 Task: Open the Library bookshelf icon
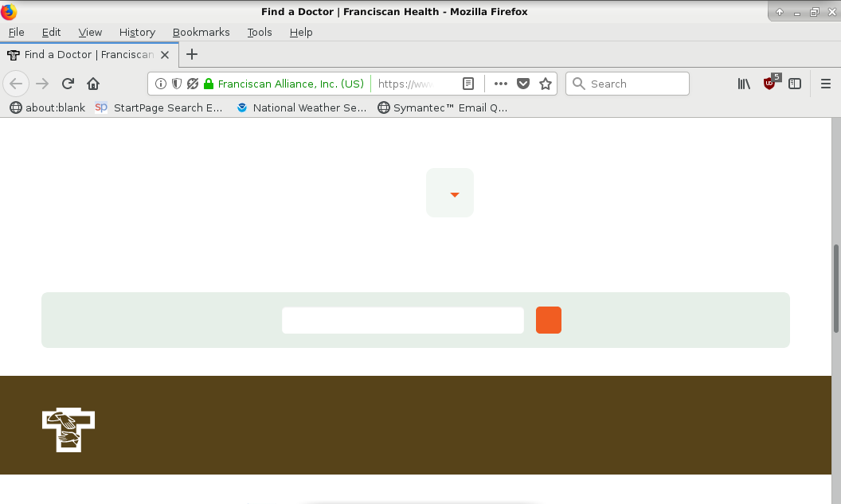tap(744, 84)
